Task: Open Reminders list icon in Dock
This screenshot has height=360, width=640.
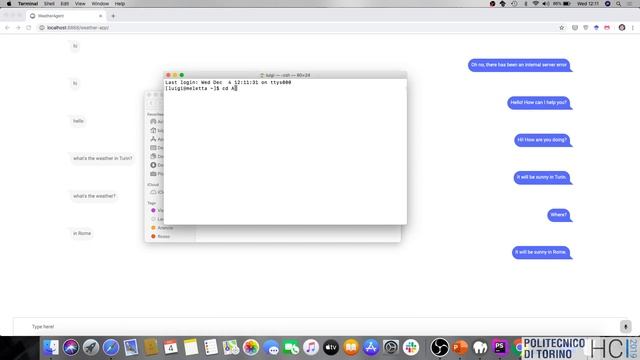Action: pos(211,347)
